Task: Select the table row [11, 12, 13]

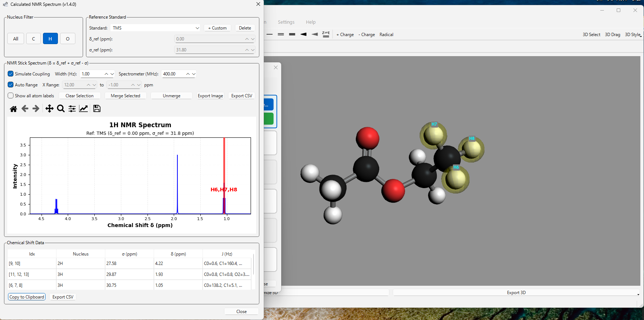Action: pos(130,274)
